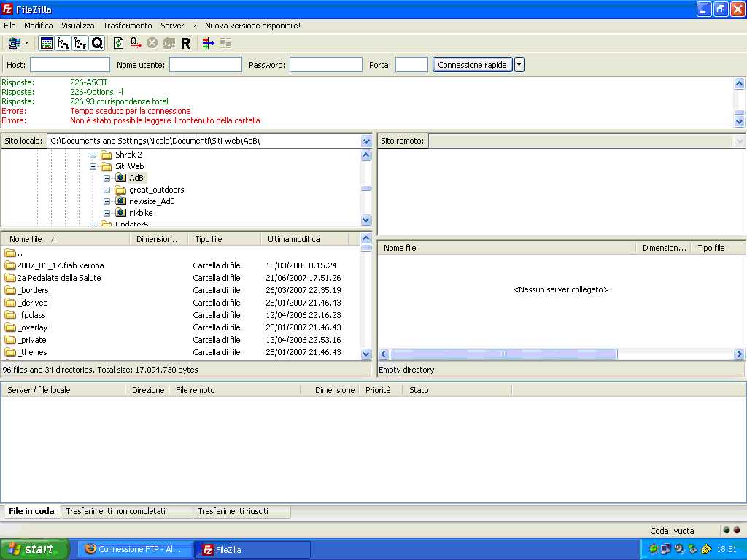This screenshot has width=747, height=560.
Task: Toggle processing of the transfer queue
Action: [135, 43]
